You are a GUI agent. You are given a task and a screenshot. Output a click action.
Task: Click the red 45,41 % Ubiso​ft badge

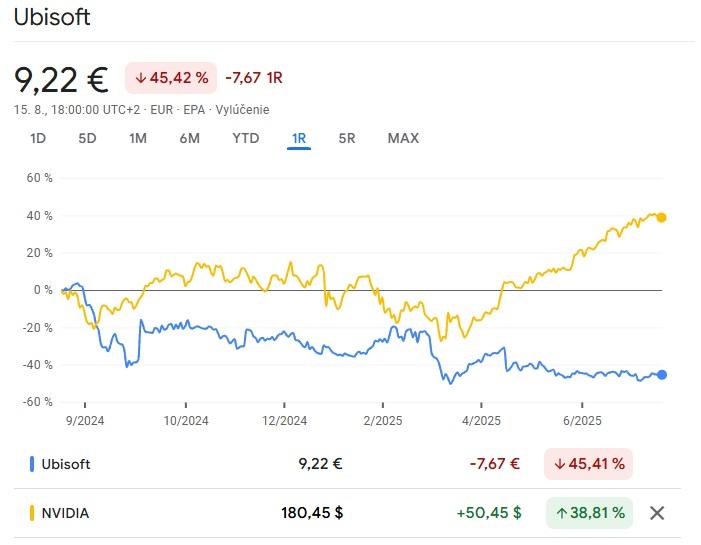coord(589,463)
